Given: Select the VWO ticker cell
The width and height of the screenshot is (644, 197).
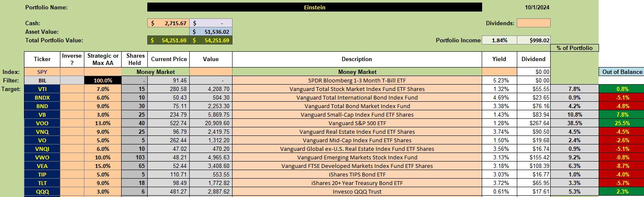Looking at the screenshot, I should pos(42,157).
